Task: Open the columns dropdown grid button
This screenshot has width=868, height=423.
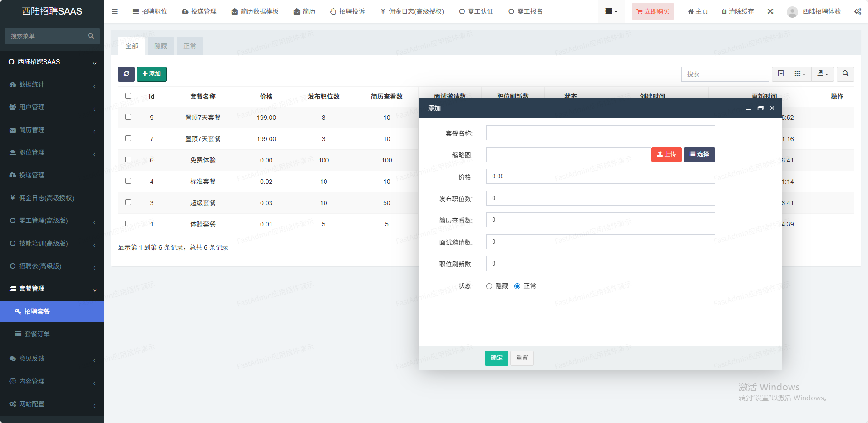Action: (x=800, y=74)
